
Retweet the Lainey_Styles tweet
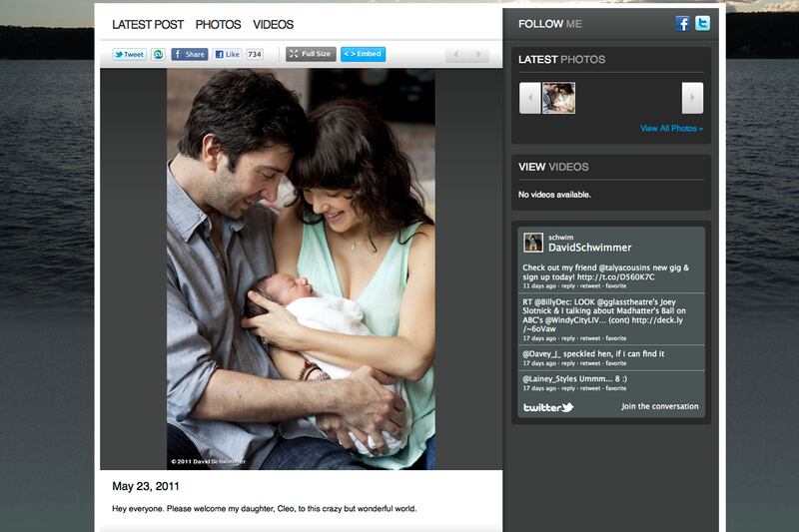coord(590,388)
